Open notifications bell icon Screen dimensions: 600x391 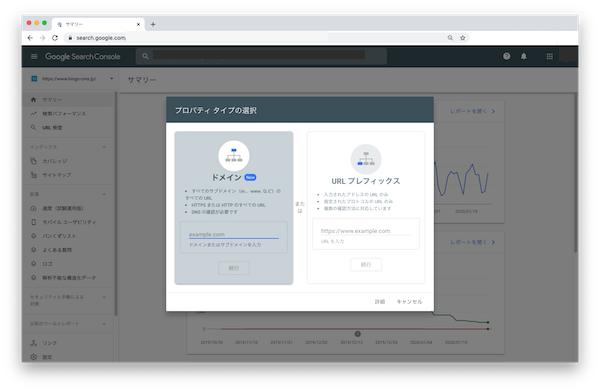[523, 56]
